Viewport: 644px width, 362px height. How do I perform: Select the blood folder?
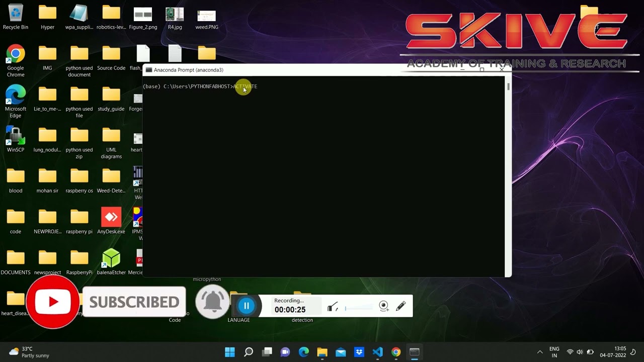(16, 180)
